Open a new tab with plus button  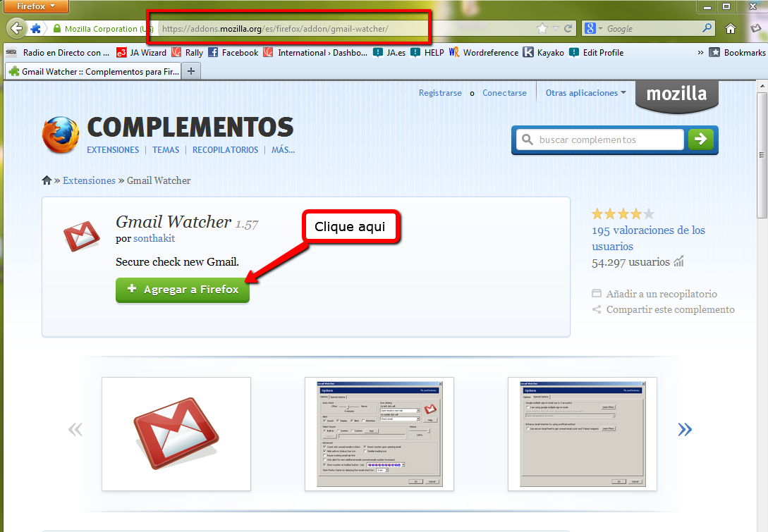pyautogui.click(x=191, y=71)
